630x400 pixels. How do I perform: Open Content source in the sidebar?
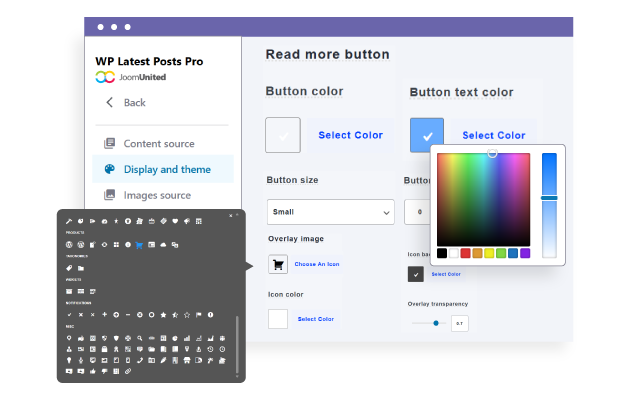pyautogui.click(x=159, y=143)
